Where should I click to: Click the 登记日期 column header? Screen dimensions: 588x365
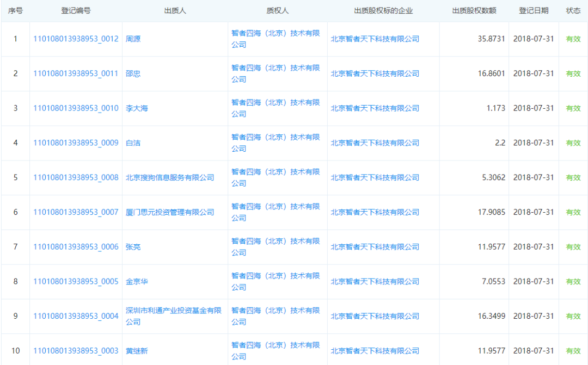pos(534,11)
